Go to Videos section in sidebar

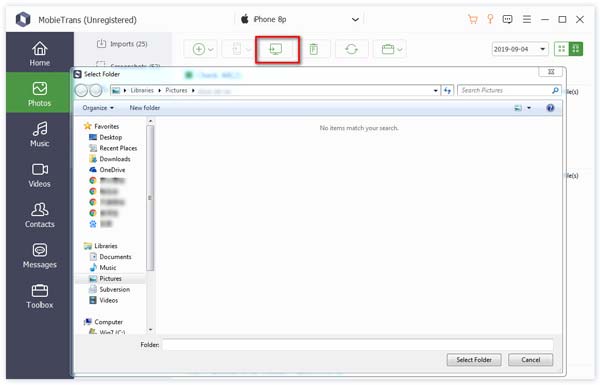[x=39, y=175]
